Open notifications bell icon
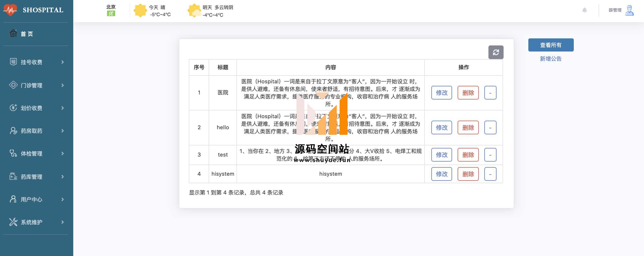 (584, 10)
